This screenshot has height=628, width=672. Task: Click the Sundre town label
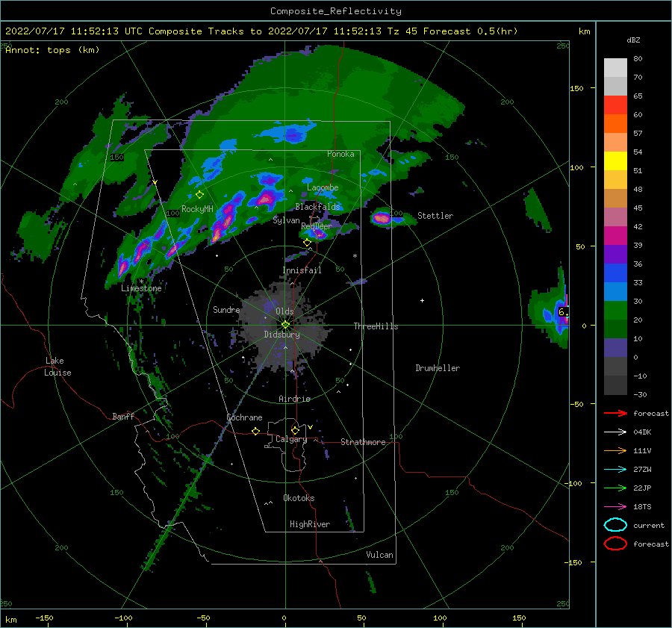[x=226, y=309]
